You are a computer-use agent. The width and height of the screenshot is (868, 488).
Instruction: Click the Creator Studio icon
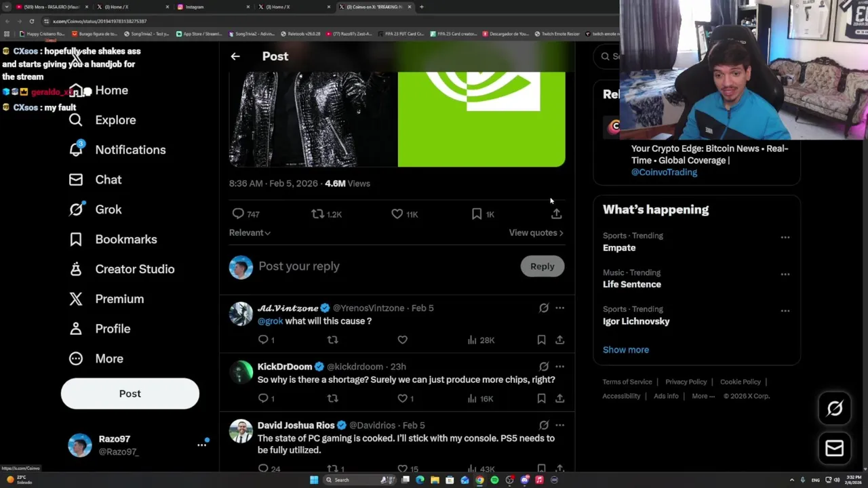tap(76, 269)
